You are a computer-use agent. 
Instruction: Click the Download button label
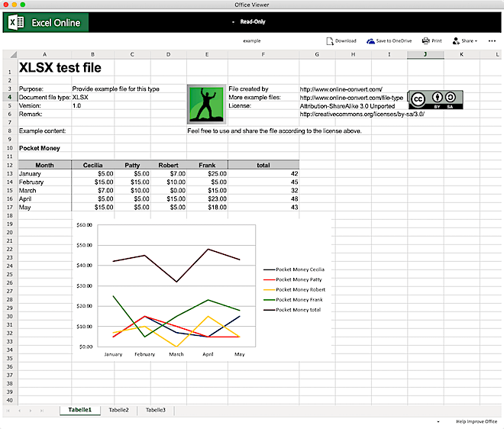[346, 40]
